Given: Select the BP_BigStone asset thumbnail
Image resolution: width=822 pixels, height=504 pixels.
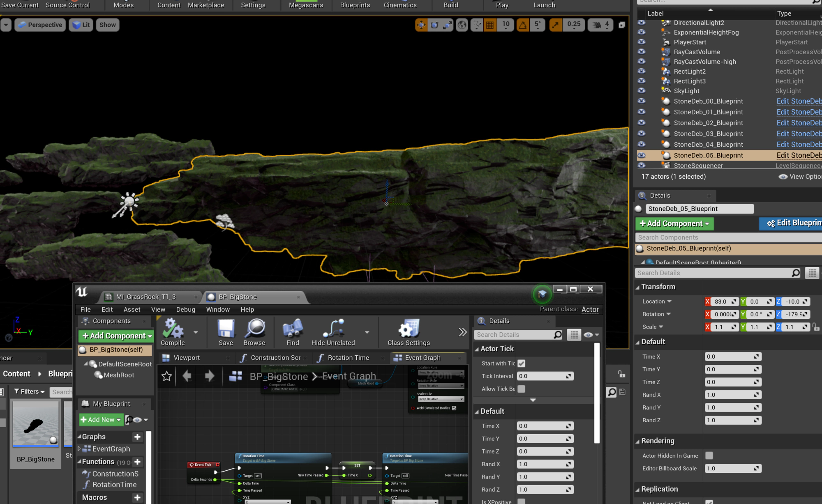Looking at the screenshot, I should click(x=36, y=424).
